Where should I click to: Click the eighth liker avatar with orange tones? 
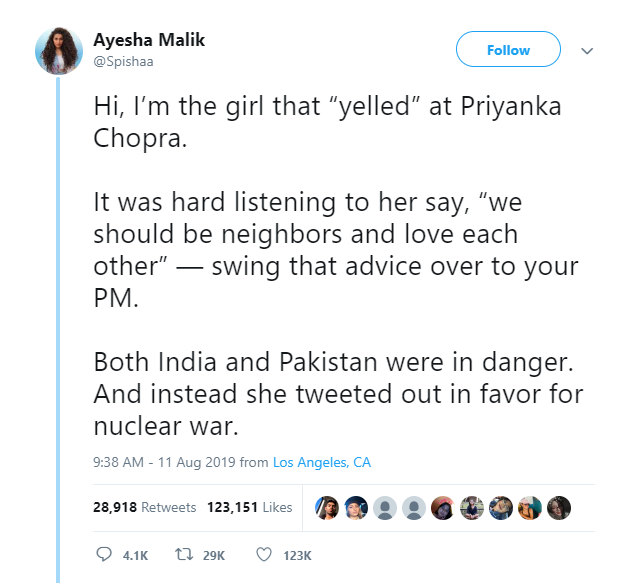pos(531,507)
